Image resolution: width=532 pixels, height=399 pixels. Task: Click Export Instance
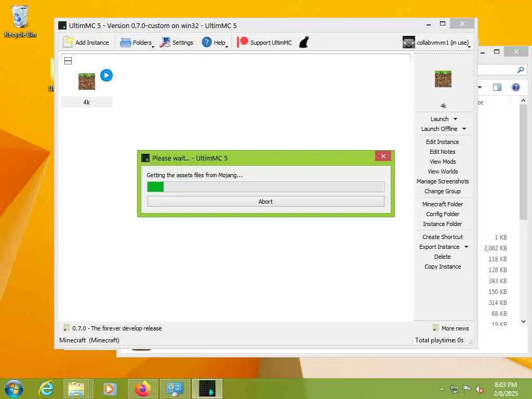(x=439, y=247)
